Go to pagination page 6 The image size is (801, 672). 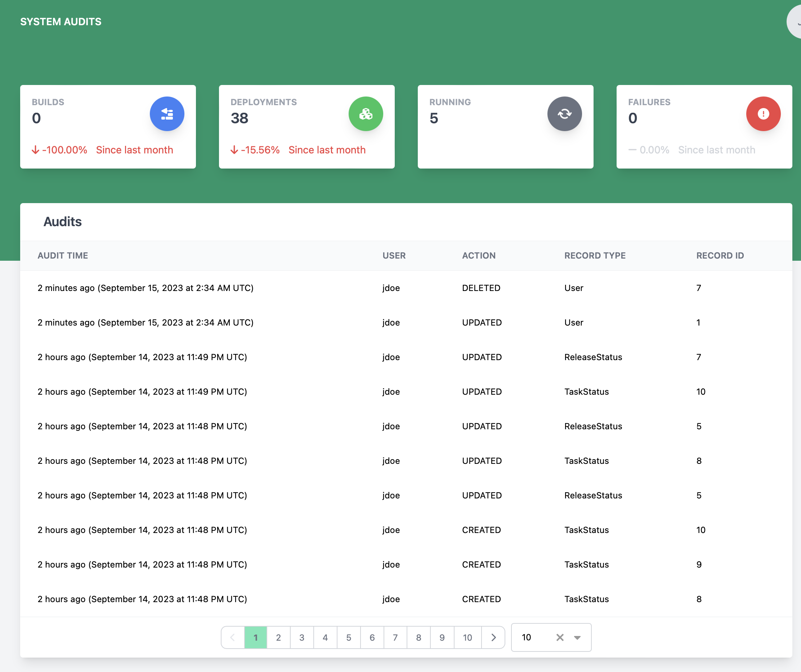pyautogui.click(x=372, y=637)
